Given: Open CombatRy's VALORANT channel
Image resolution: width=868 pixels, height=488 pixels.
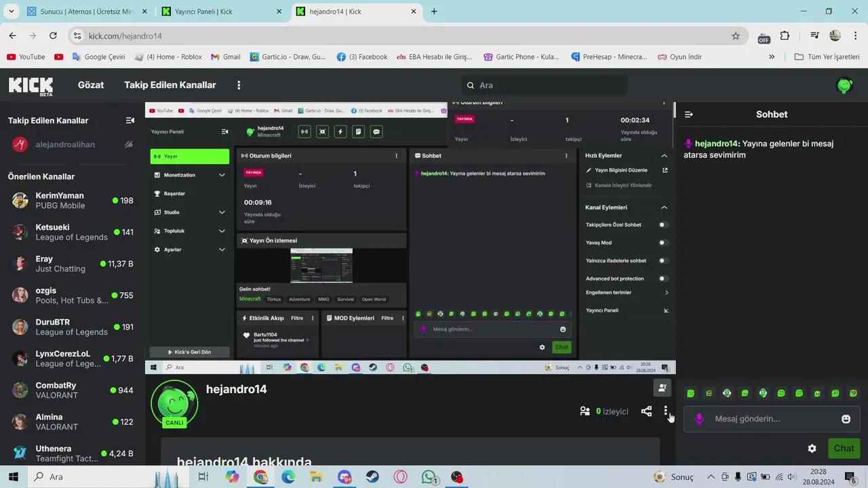Looking at the screenshot, I should (x=71, y=390).
